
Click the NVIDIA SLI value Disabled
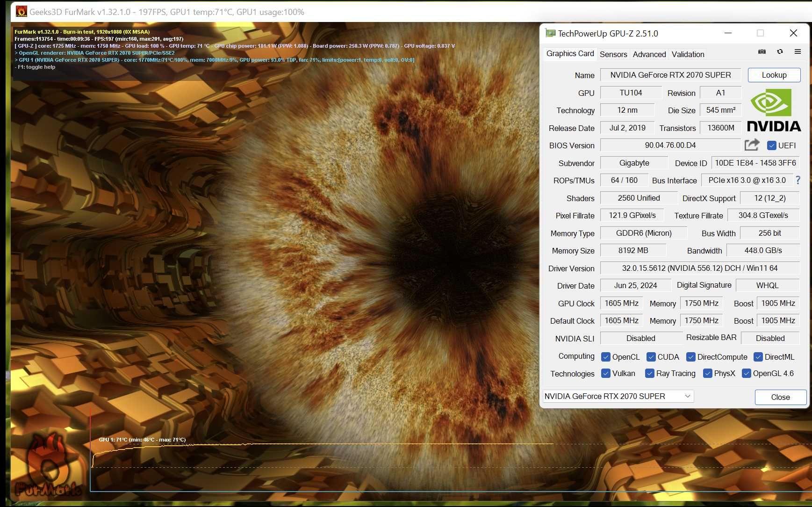(640, 338)
